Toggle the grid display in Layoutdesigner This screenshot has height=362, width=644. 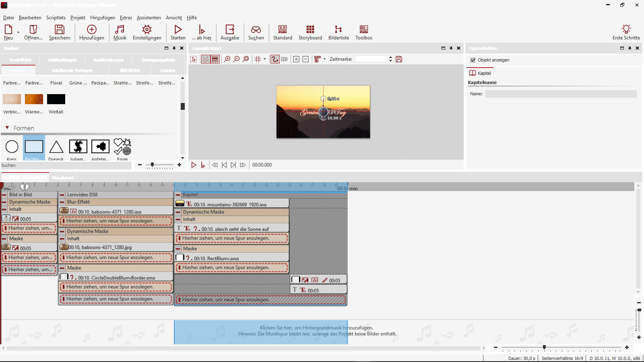click(x=258, y=59)
